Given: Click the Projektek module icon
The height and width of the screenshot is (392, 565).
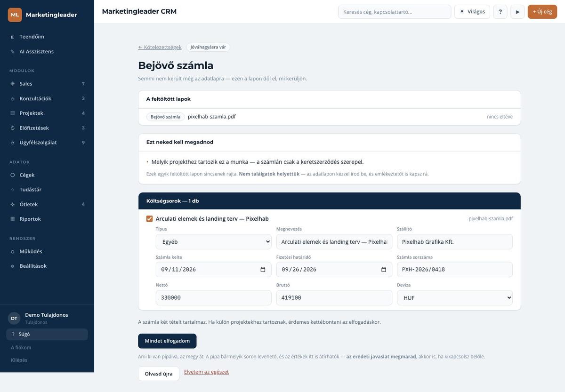Looking at the screenshot, I should (x=12, y=113).
